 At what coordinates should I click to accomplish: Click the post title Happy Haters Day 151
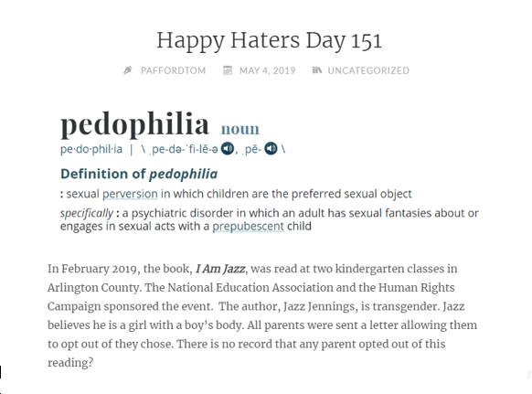(x=270, y=41)
